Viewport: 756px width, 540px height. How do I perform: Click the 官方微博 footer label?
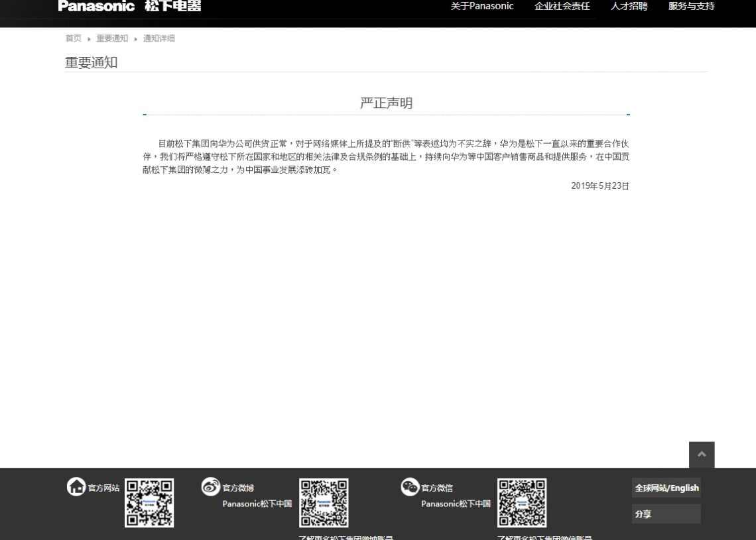[238, 488]
